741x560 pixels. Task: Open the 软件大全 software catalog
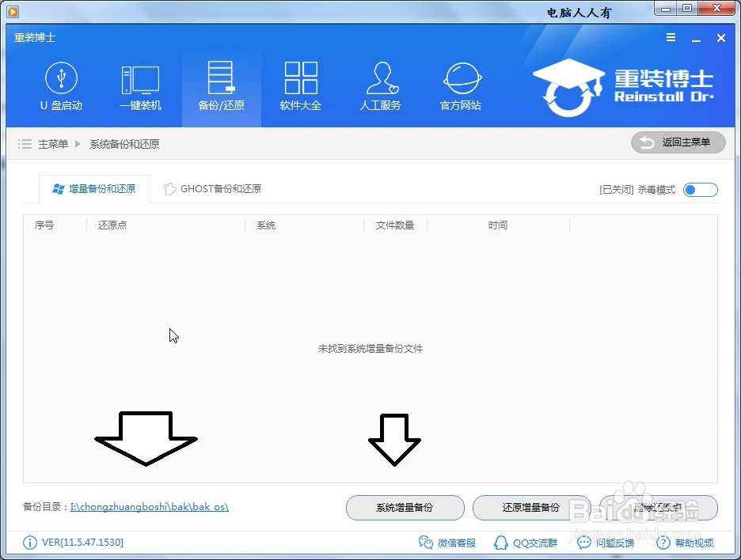pyautogui.click(x=301, y=87)
